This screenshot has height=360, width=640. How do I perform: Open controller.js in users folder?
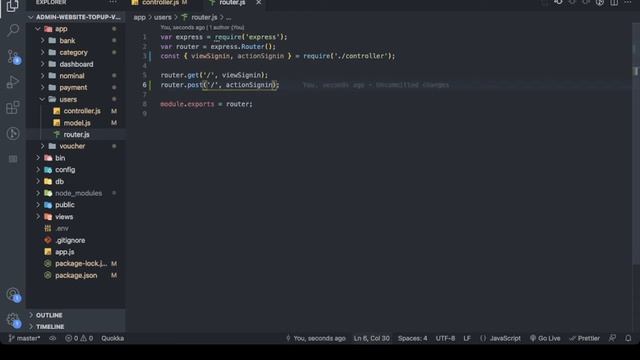click(x=82, y=111)
